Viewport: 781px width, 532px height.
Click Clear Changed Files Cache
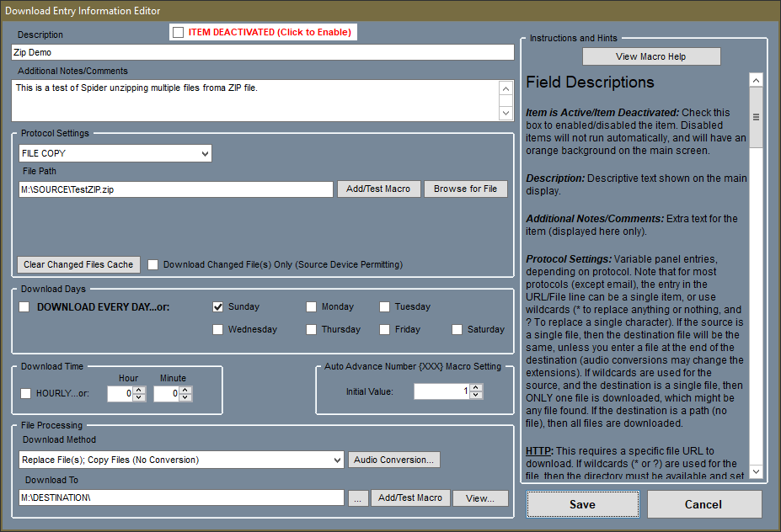(x=78, y=264)
